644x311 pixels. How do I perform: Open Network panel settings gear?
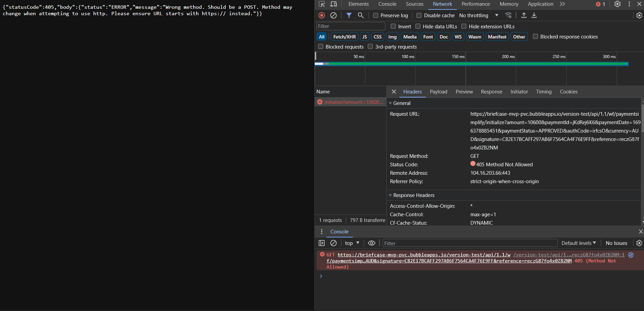point(639,15)
